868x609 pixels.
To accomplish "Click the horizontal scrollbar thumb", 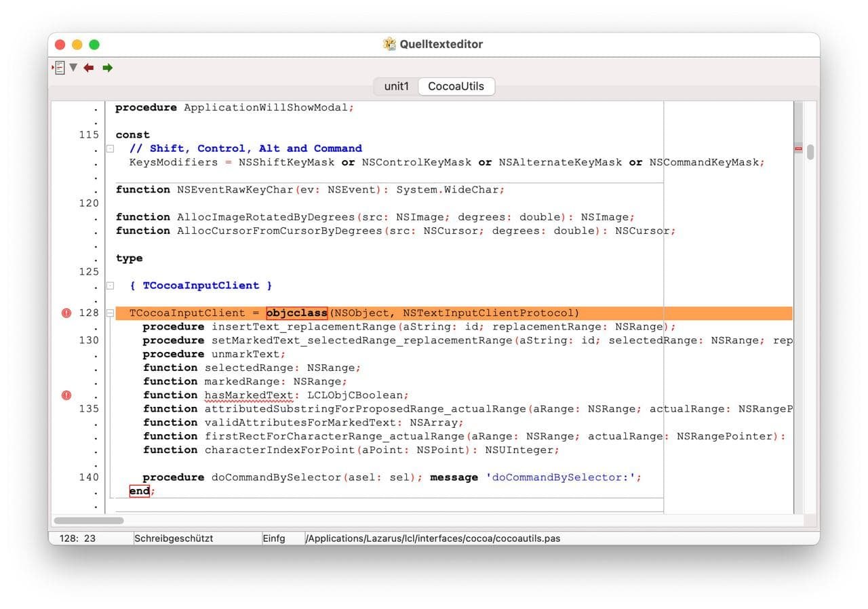I will click(89, 521).
